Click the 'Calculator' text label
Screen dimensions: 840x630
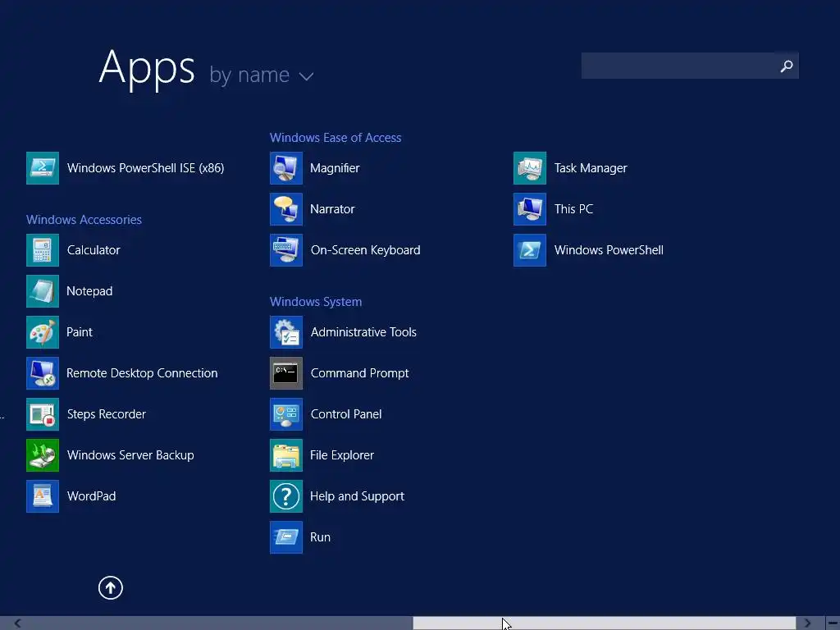coord(94,250)
